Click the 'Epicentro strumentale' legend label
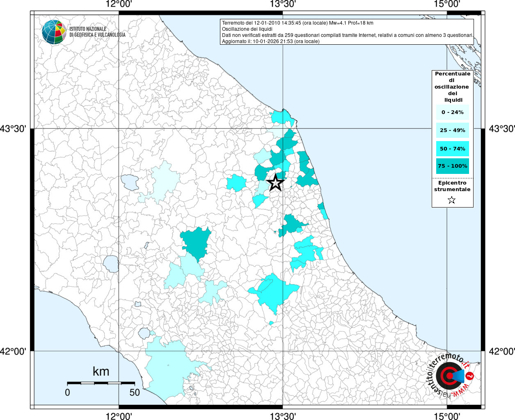This screenshot has width=515, height=420. pyautogui.click(x=452, y=186)
